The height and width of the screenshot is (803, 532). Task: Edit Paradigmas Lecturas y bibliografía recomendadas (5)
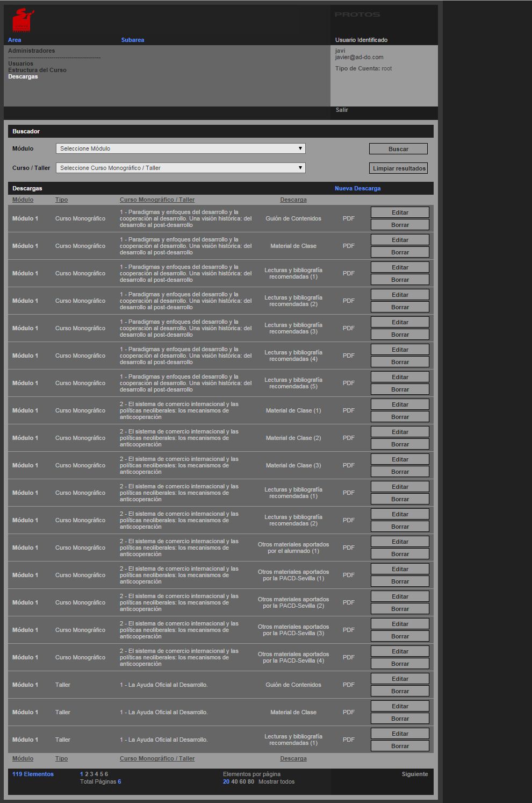pos(400,377)
